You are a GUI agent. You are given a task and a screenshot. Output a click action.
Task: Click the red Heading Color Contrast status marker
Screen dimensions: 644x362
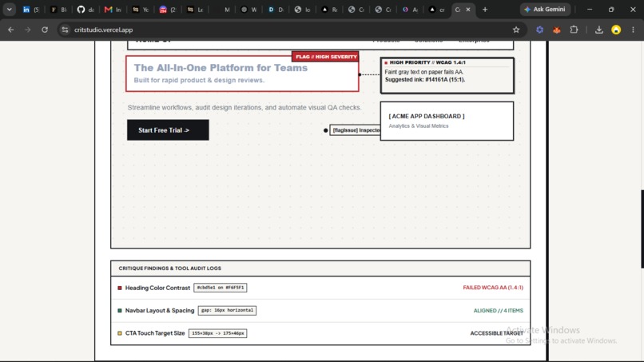[120, 288]
